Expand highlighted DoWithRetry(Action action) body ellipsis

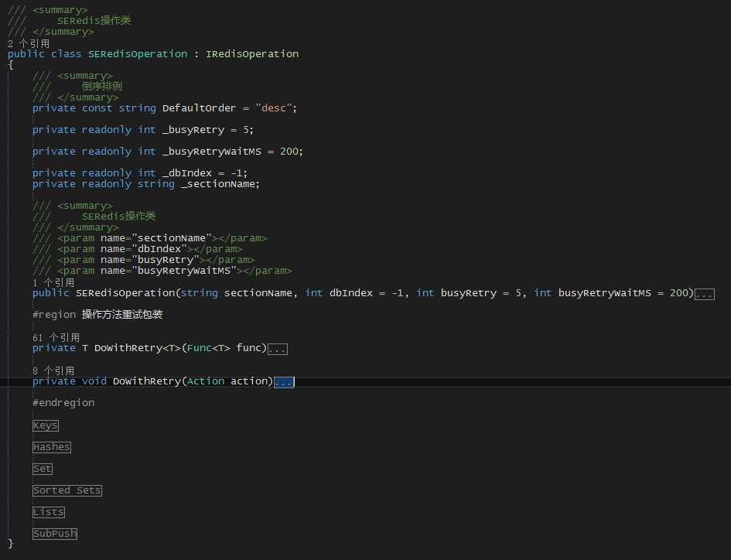click(284, 382)
